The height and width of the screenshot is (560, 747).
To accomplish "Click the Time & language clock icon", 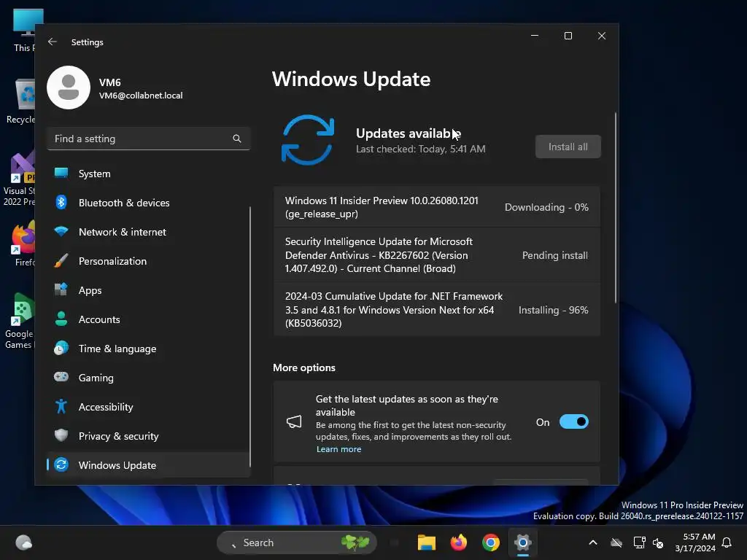I will 61,348.
